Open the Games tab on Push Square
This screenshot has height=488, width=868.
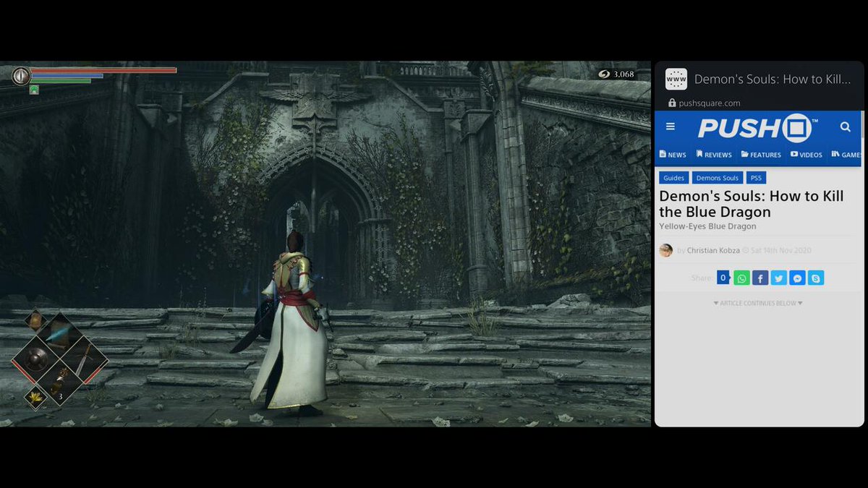[846, 155]
